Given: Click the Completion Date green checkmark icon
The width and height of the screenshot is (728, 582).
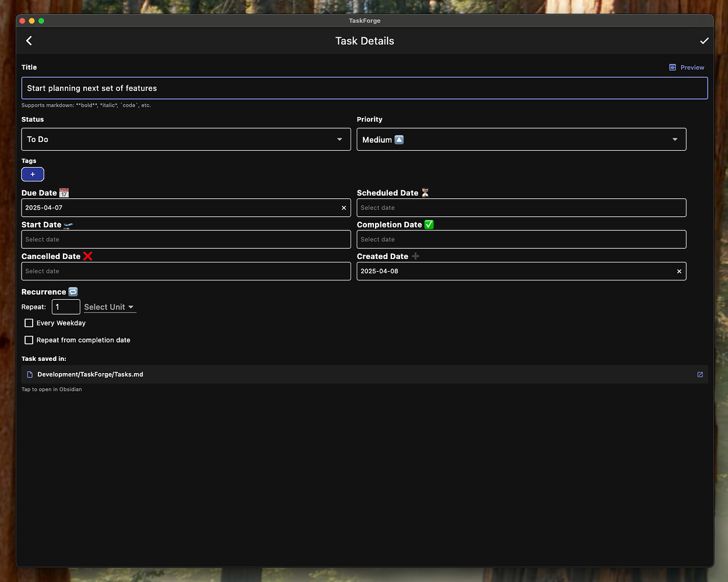Looking at the screenshot, I should 429,224.
